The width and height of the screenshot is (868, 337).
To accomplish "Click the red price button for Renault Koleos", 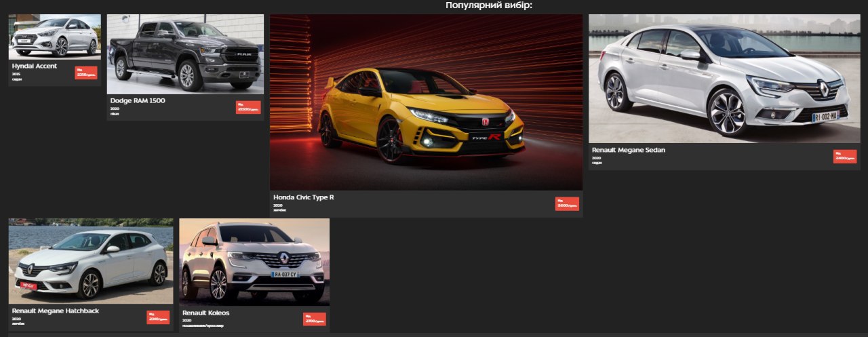I will point(315,319).
